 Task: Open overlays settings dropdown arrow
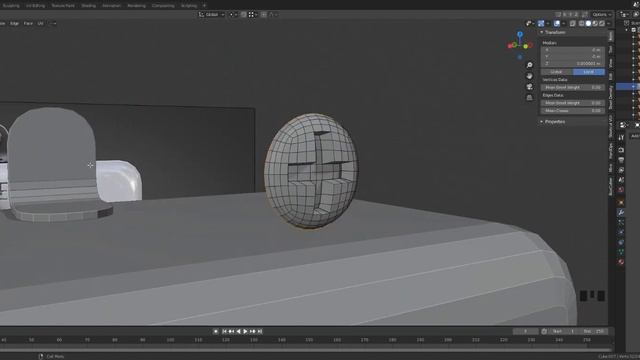click(x=564, y=23)
